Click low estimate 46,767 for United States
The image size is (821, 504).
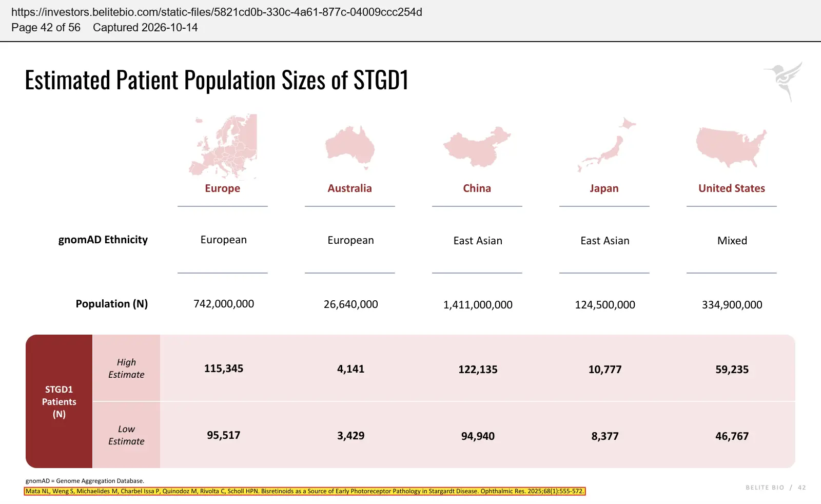[732, 436]
